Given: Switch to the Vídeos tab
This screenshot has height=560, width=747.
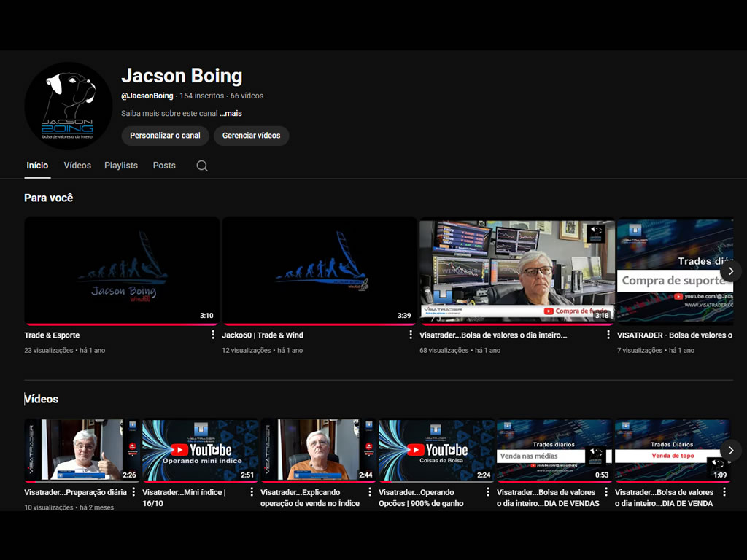Looking at the screenshot, I should [77, 166].
